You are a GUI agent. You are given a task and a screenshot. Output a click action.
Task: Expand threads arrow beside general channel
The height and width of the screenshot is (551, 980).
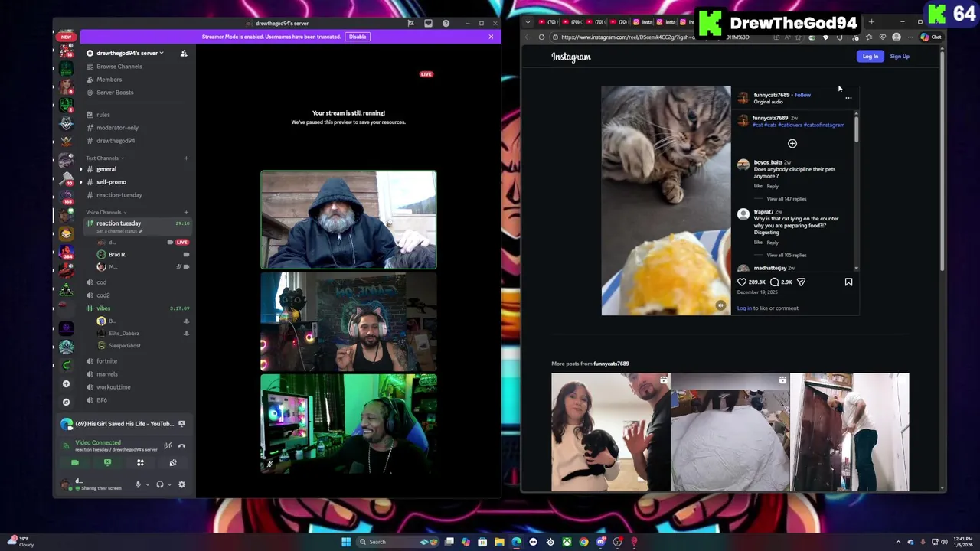(81, 169)
